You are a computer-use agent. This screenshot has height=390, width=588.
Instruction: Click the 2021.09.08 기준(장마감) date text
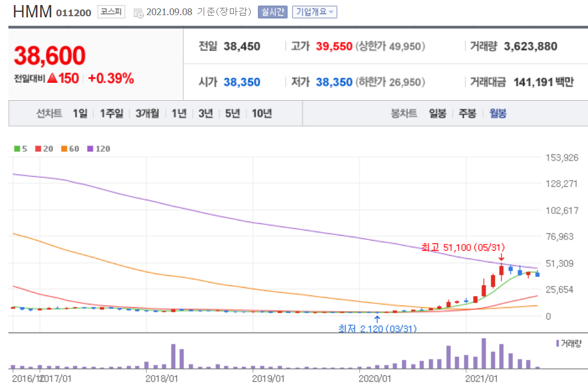[x=199, y=12]
